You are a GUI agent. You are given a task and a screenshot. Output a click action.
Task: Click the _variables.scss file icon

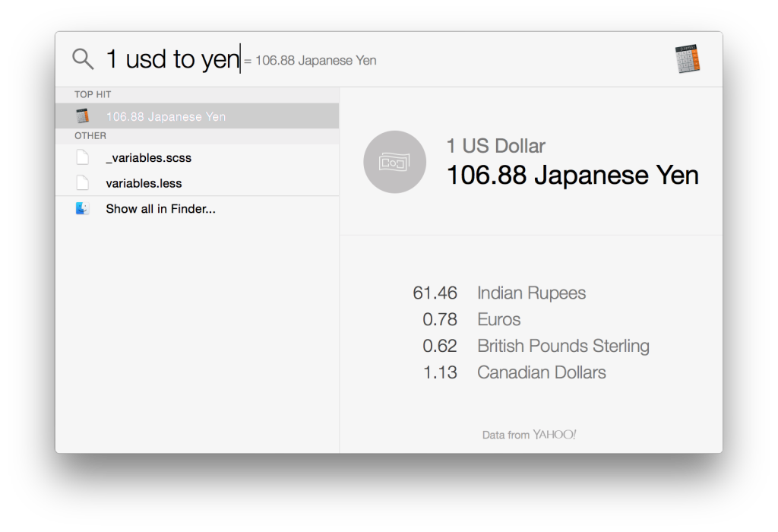(x=83, y=158)
